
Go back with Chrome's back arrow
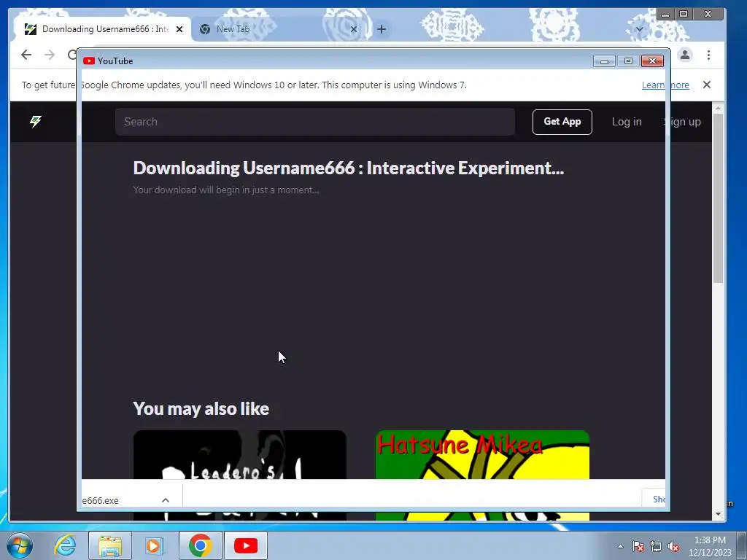coord(26,55)
